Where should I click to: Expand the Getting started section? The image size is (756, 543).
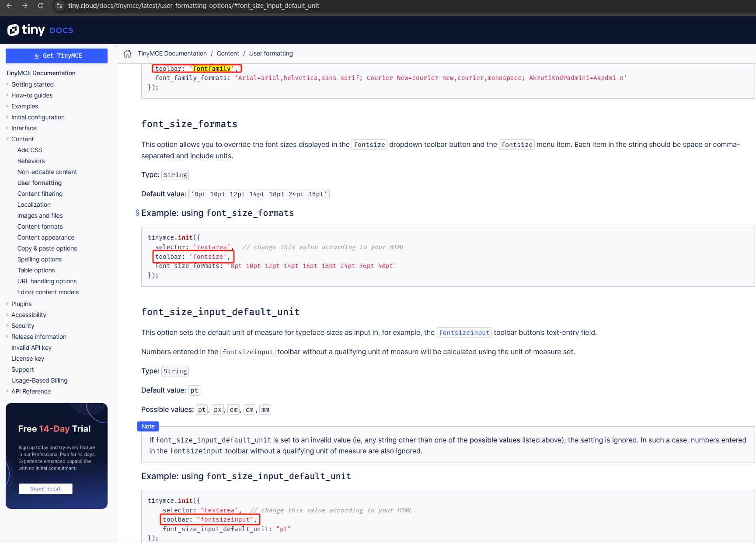7,84
